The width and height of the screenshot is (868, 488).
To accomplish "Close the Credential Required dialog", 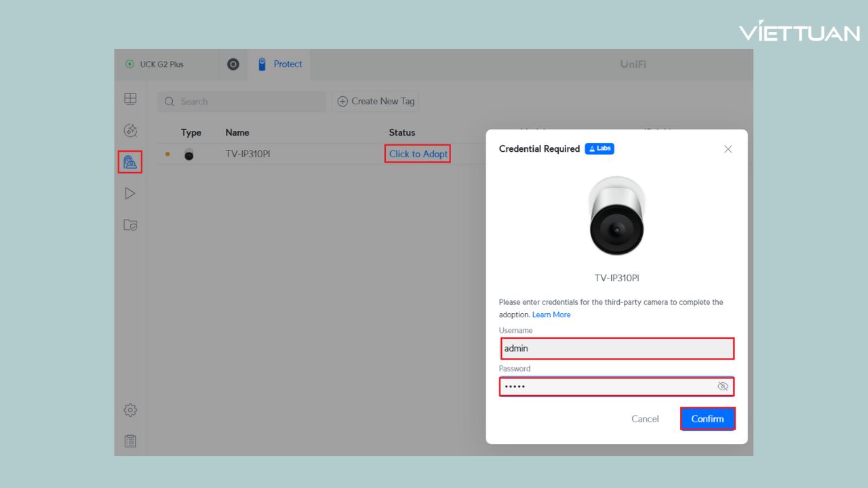I will tap(728, 149).
